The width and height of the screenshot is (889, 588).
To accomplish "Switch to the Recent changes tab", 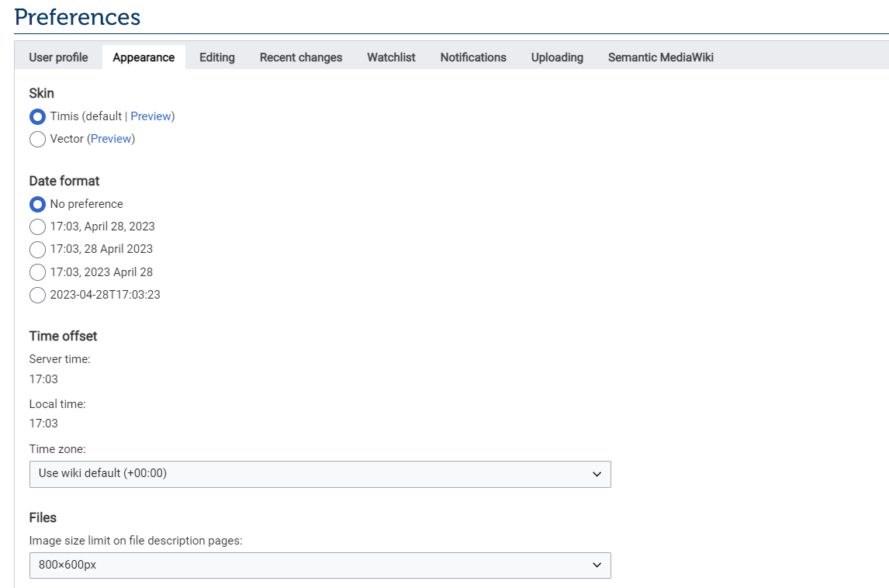I will [x=300, y=57].
